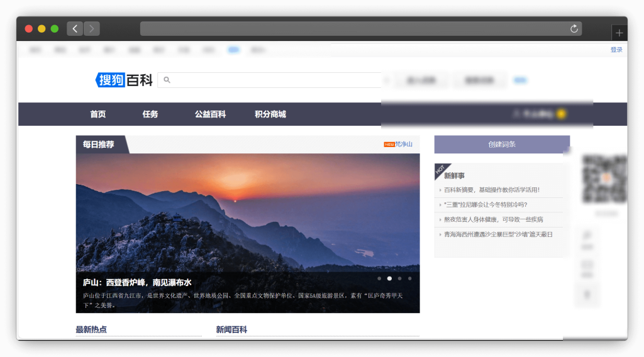Click the browser forward arrow button
The height and width of the screenshot is (357, 644).
(92, 29)
